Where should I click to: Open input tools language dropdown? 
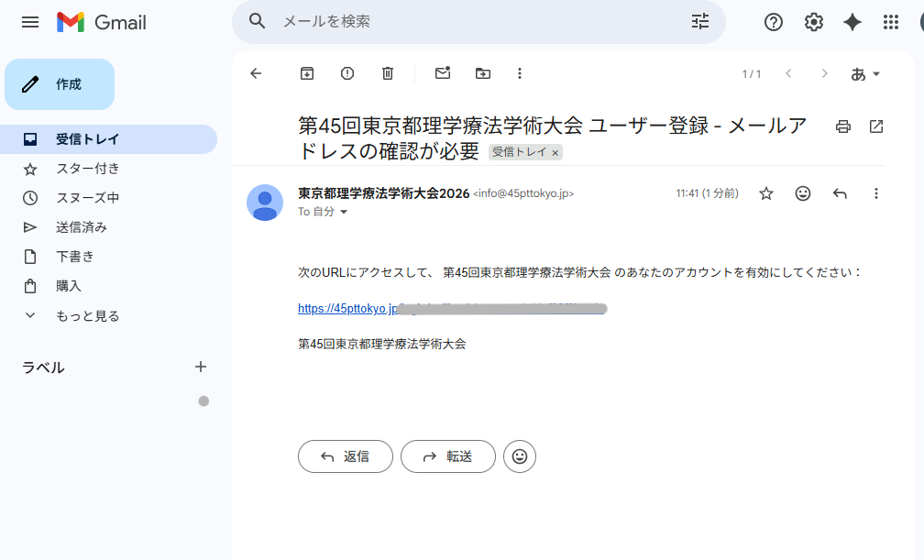(x=865, y=74)
